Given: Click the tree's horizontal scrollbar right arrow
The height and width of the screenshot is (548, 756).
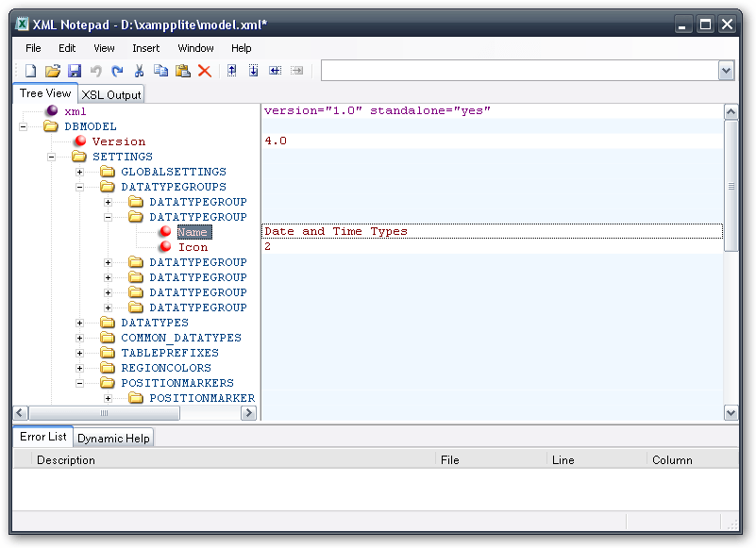Looking at the screenshot, I should click(248, 413).
